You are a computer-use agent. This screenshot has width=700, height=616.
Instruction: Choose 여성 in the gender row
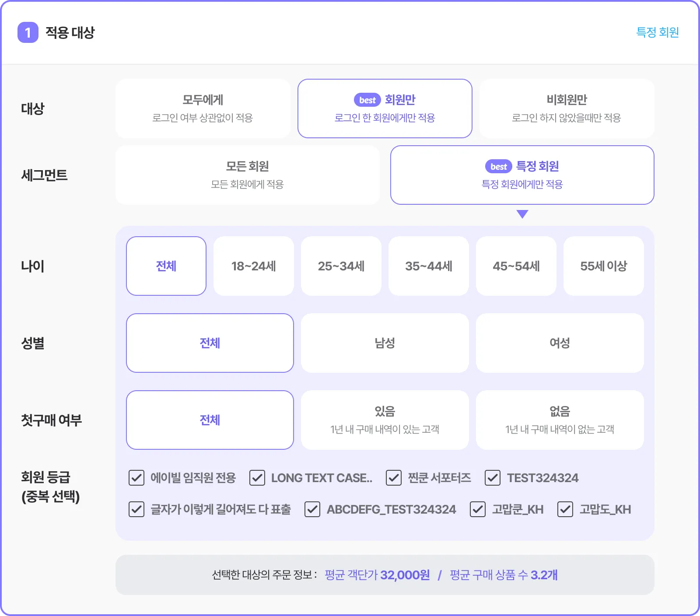[x=560, y=343]
